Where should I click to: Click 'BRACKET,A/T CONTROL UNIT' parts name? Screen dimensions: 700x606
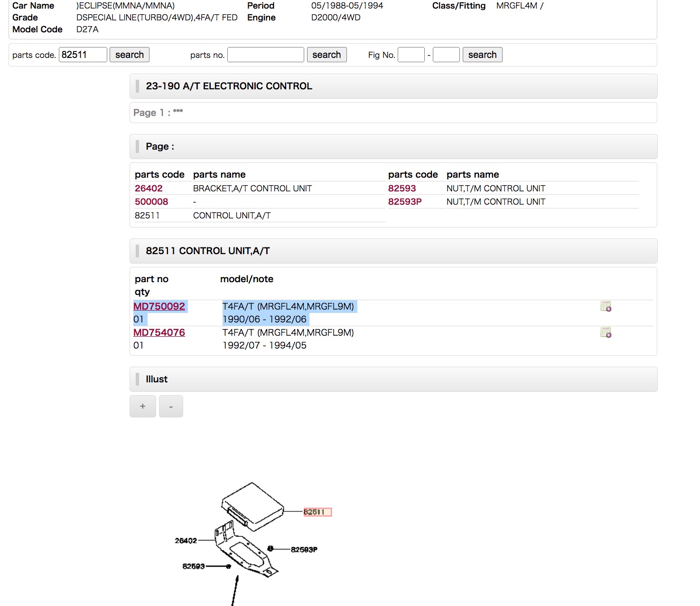click(x=252, y=189)
